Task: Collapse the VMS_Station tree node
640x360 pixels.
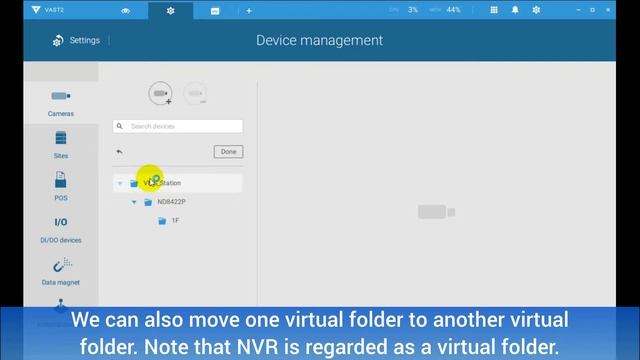Action: pyautogui.click(x=120, y=183)
